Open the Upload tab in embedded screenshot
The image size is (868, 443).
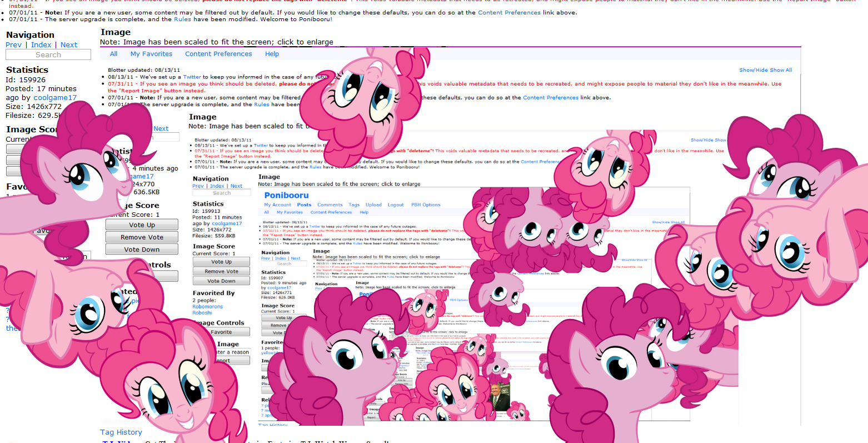coord(373,205)
